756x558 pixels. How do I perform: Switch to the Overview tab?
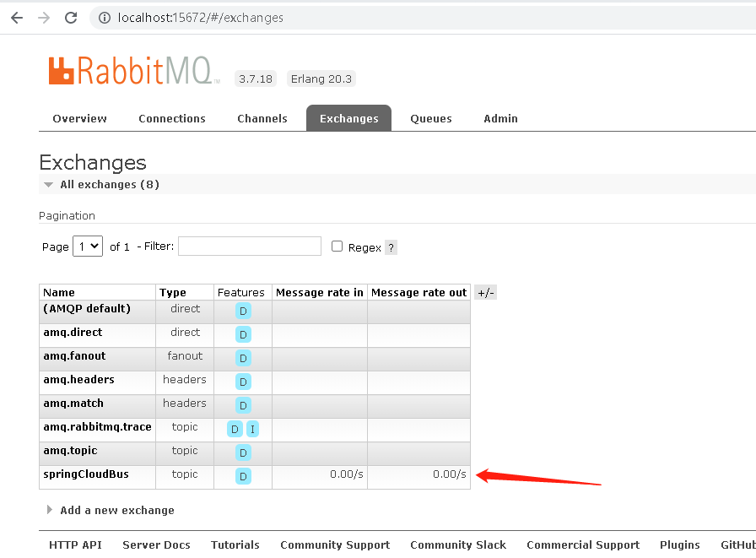(79, 119)
